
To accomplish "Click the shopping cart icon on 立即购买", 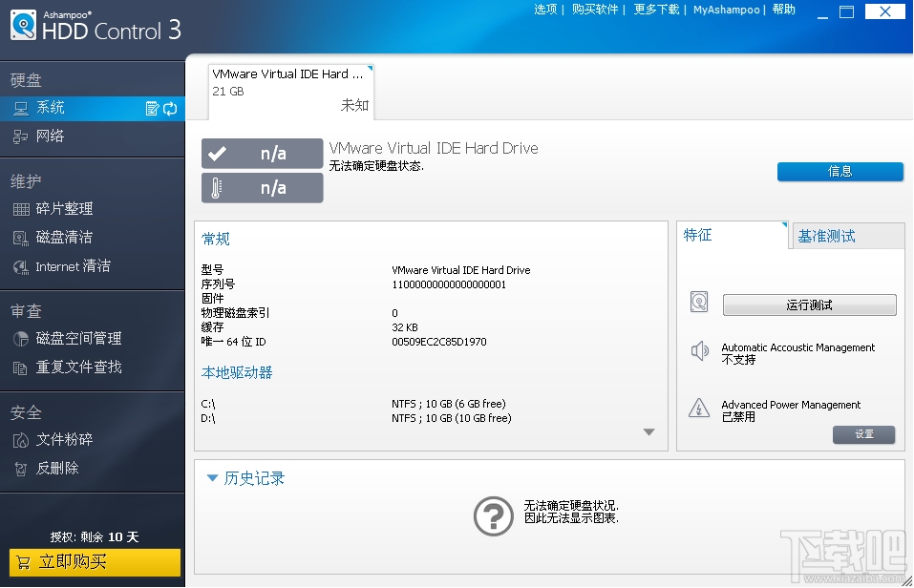I will click(x=23, y=562).
